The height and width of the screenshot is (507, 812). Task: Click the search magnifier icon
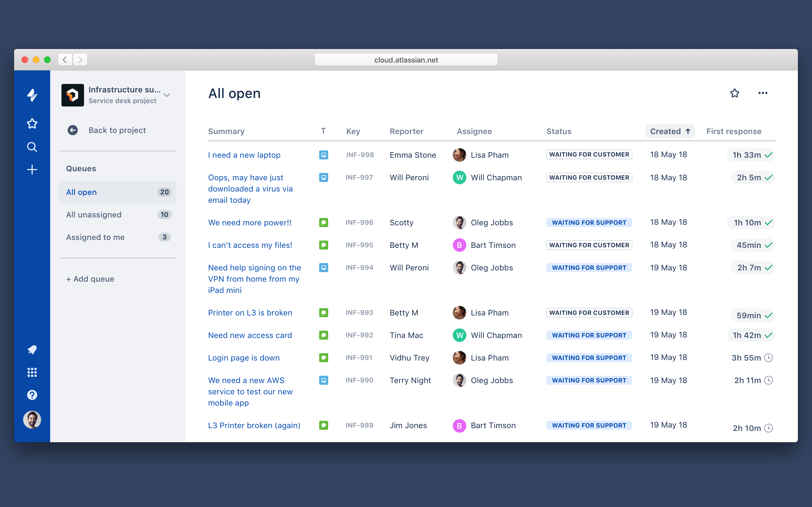(x=32, y=147)
